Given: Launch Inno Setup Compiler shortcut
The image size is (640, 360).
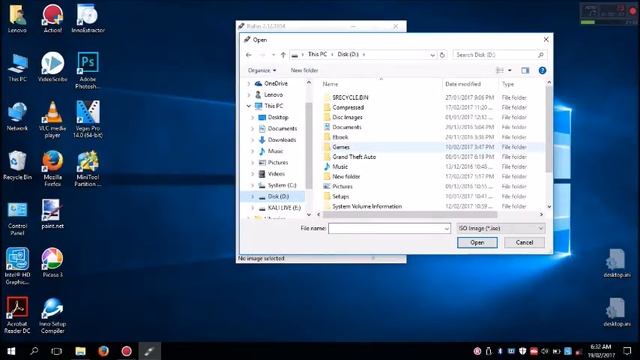Looking at the screenshot, I should click(x=53, y=315).
